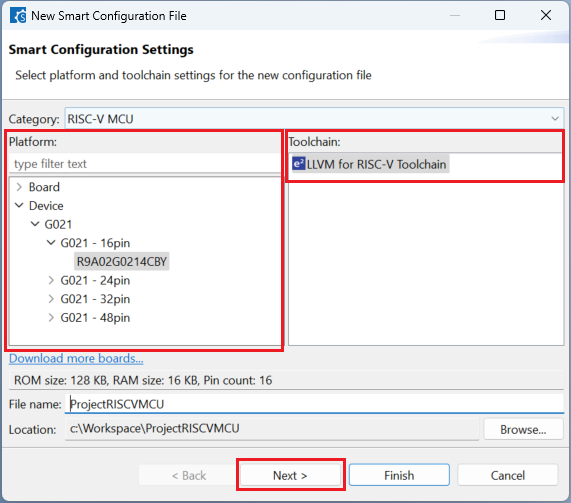Collapse the G021 family node
Screen dimensions: 571x503
point(35,224)
